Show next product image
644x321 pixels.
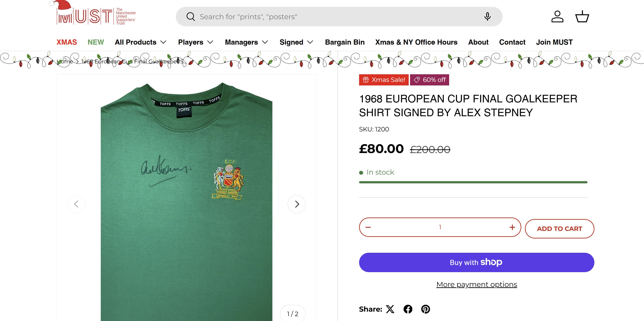pos(297,204)
